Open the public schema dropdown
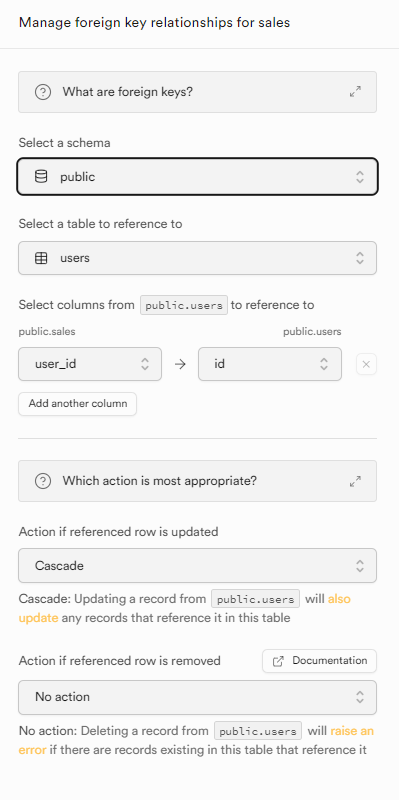399x800 pixels. [x=197, y=177]
